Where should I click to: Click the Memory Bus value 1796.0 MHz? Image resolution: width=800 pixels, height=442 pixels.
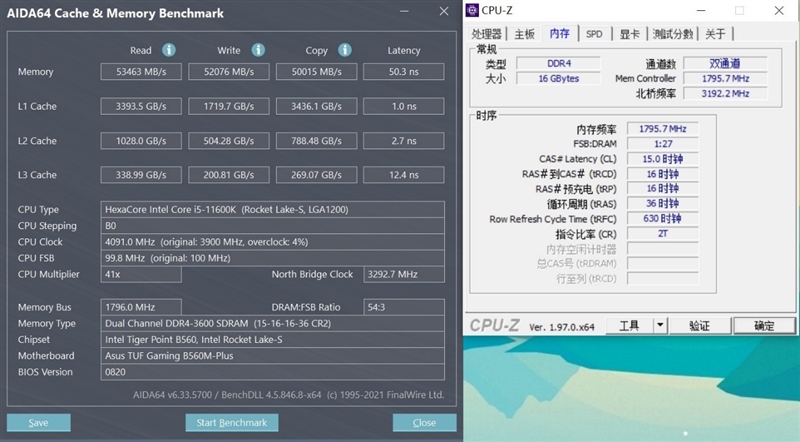[141, 307]
